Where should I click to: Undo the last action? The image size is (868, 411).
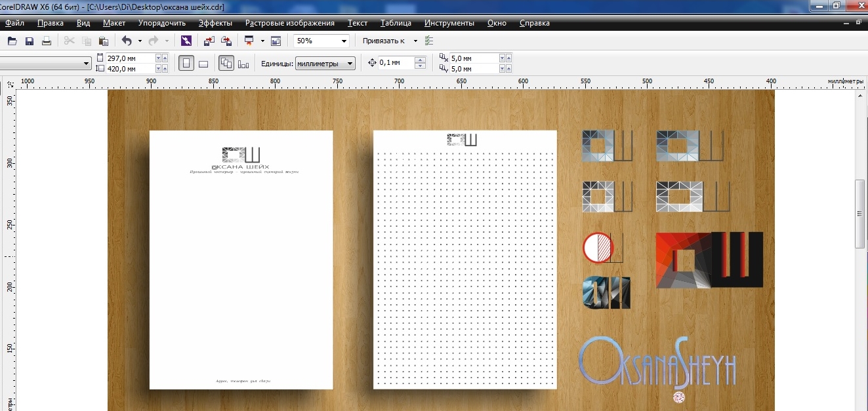pyautogui.click(x=127, y=41)
